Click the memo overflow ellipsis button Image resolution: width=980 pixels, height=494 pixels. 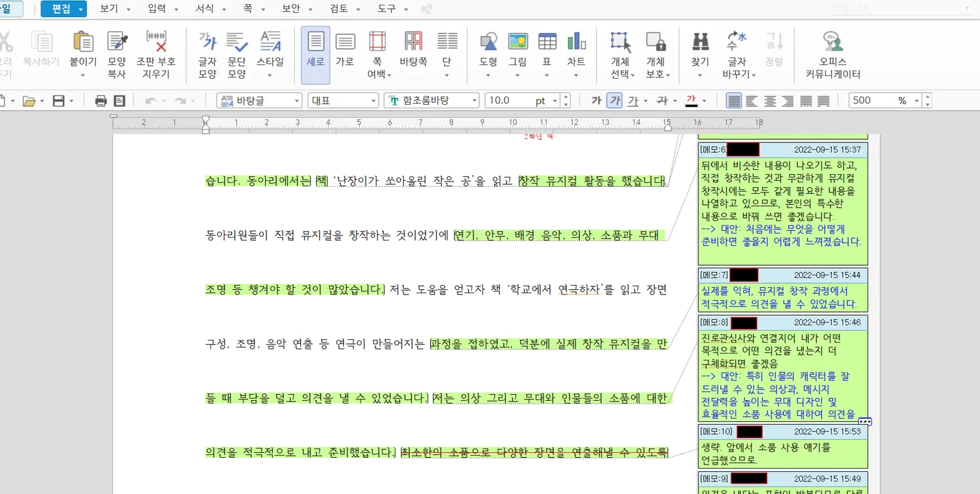(864, 422)
